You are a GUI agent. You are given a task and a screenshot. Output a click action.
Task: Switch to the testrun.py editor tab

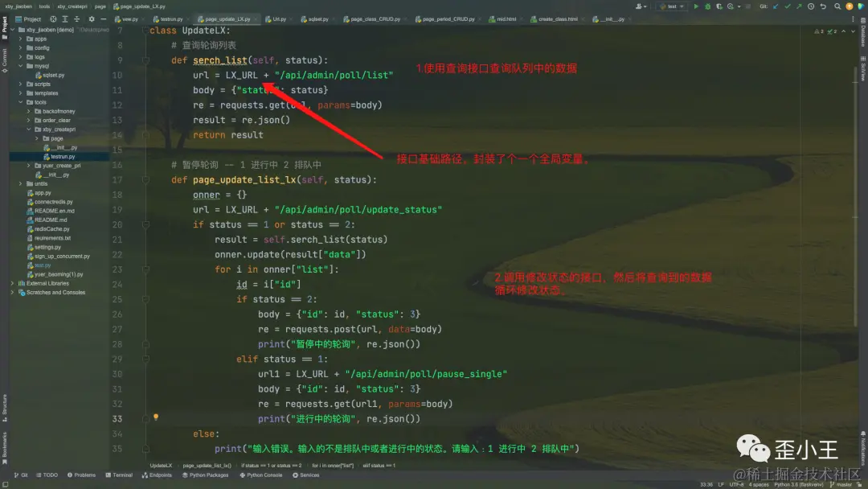point(171,18)
